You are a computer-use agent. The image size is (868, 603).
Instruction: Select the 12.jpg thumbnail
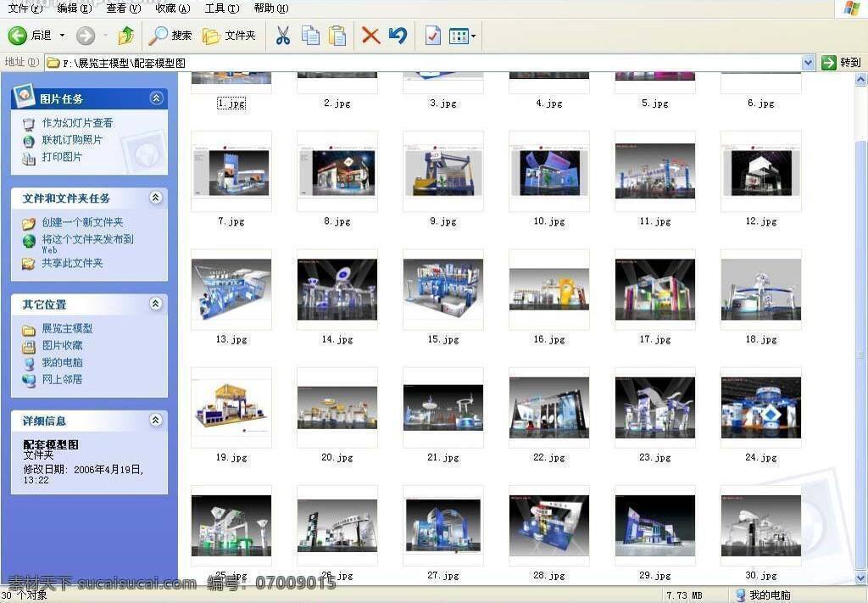click(x=761, y=171)
